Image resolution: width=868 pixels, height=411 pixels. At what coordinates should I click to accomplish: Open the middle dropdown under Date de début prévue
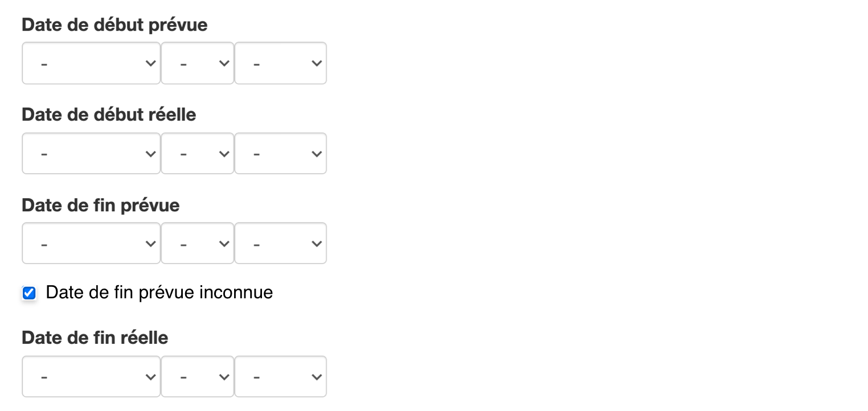coord(197,63)
